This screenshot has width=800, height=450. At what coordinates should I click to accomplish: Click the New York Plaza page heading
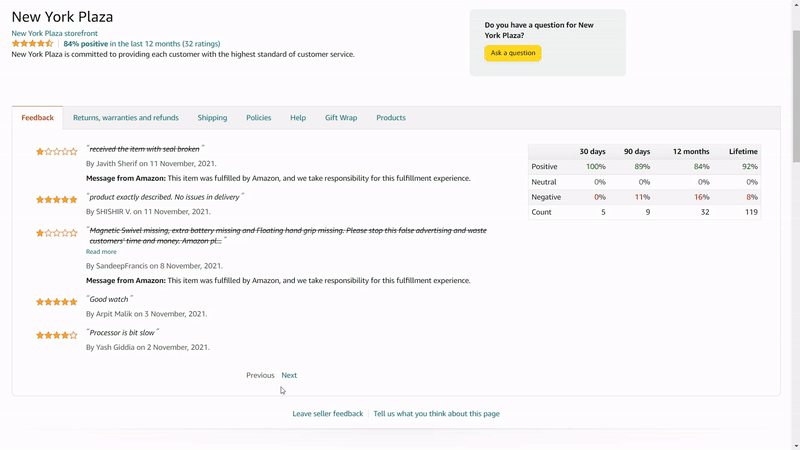click(62, 17)
